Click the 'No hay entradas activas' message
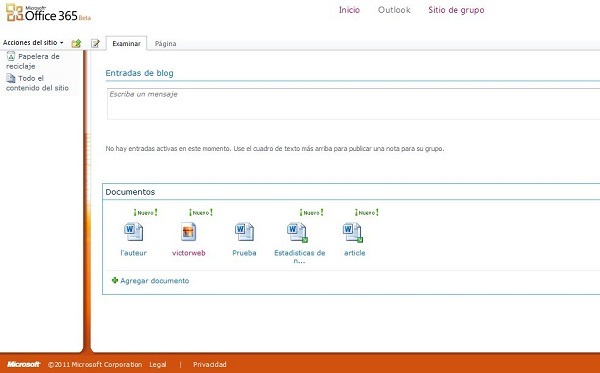The width and height of the screenshot is (600, 373). pos(275,148)
